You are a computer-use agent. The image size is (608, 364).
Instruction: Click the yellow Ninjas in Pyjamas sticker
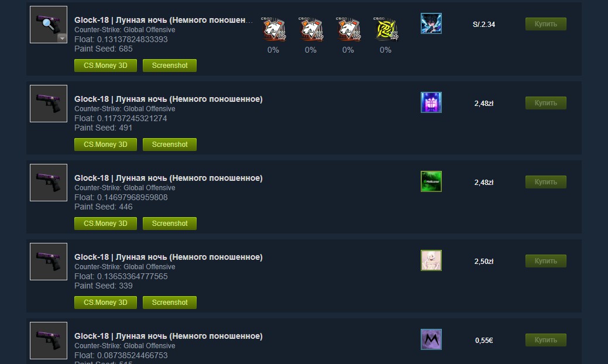pos(386,29)
